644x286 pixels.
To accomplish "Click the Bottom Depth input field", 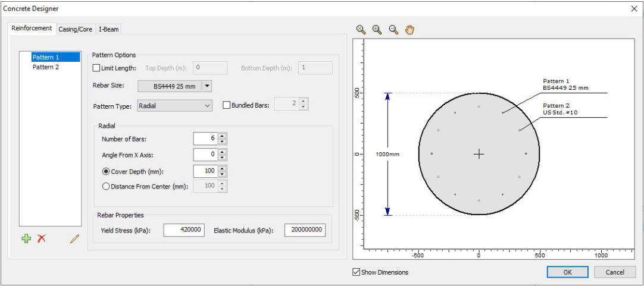I will point(315,68).
